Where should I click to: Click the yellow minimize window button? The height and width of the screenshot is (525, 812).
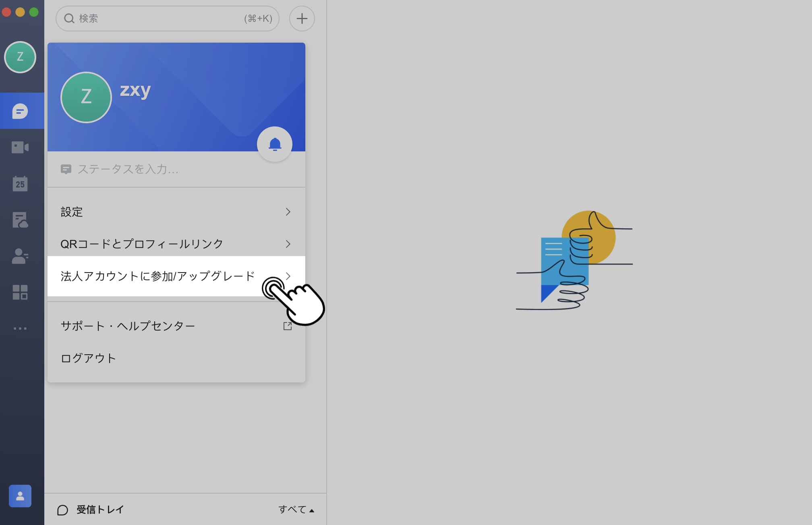click(x=20, y=12)
